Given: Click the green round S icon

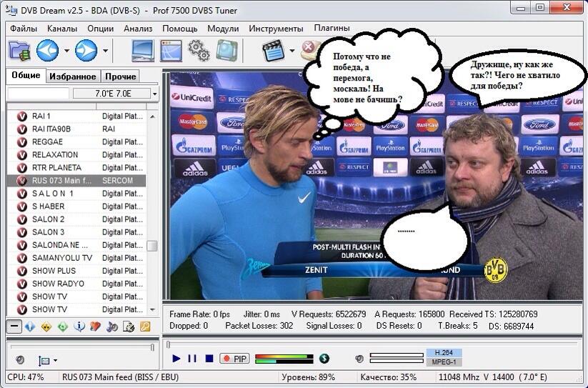Looking at the screenshot, I should [324, 359].
